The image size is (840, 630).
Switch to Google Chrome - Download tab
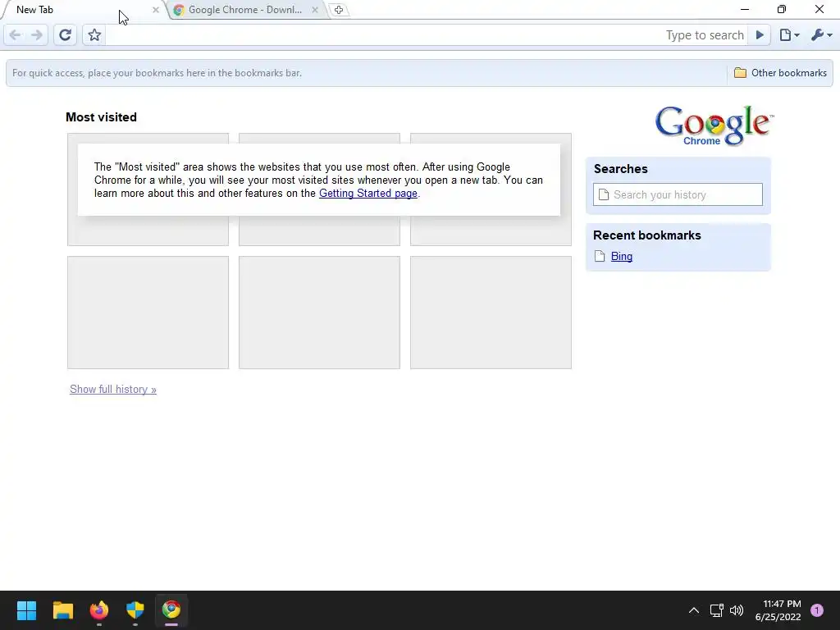[x=245, y=10]
